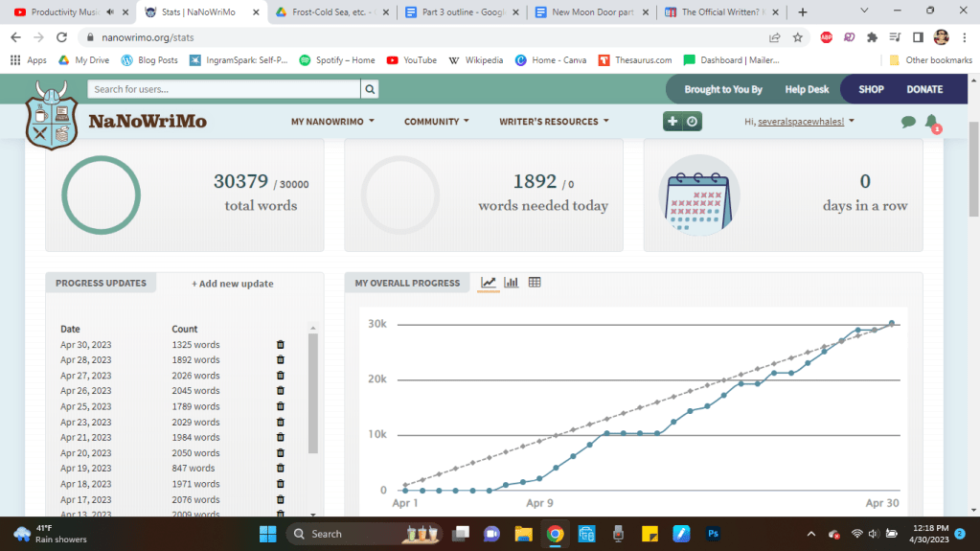Delete the Apr 26, 2023 update

(281, 390)
